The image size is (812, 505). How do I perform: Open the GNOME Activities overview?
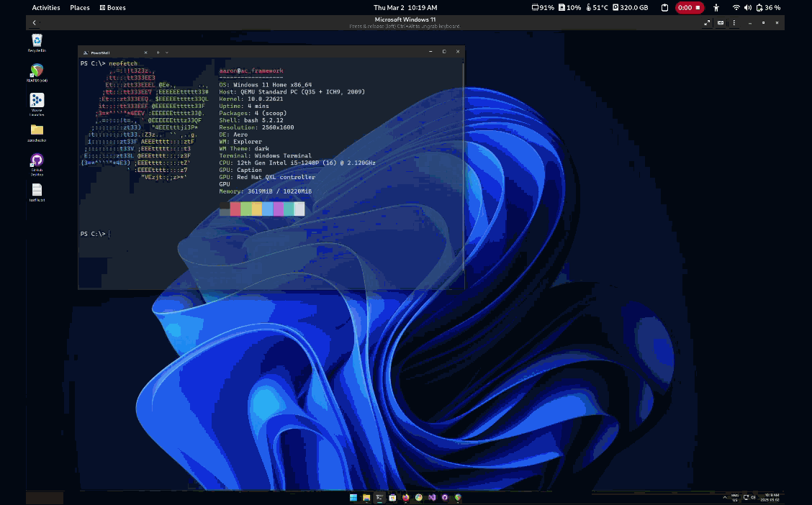46,8
